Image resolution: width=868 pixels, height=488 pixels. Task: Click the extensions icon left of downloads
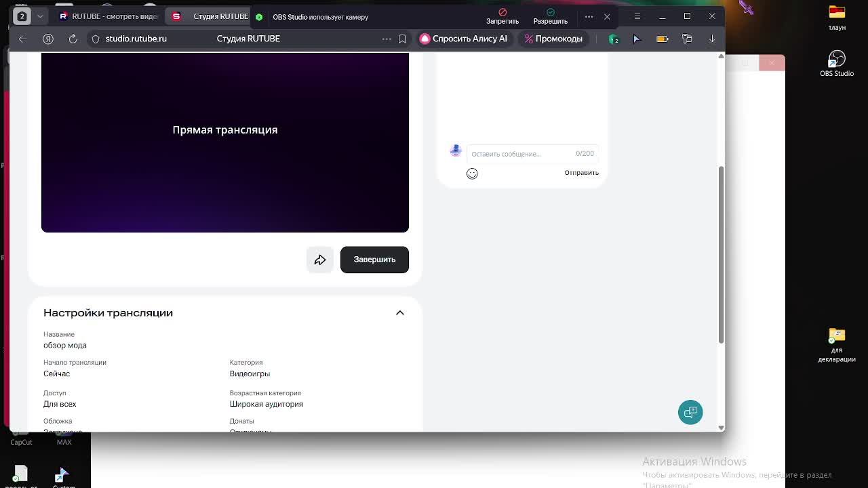pos(687,39)
